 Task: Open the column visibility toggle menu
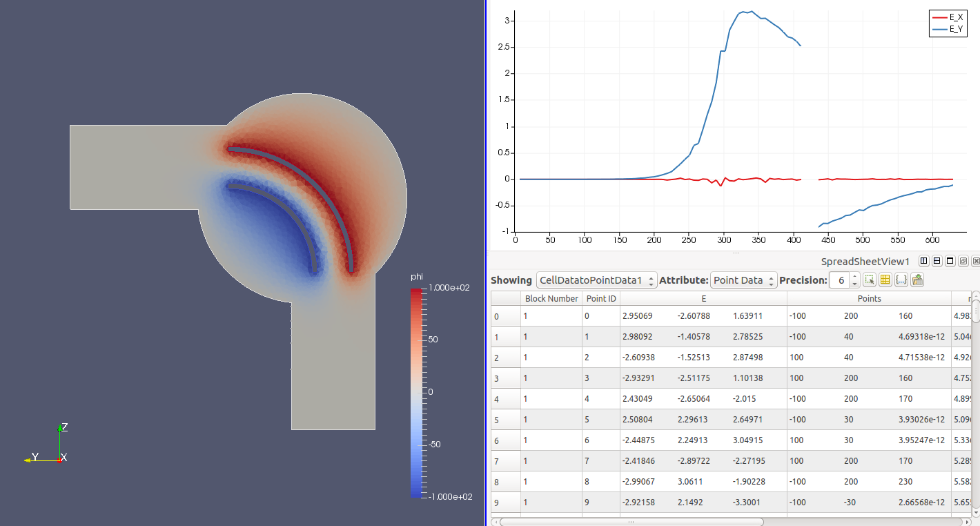click(885, 280)
